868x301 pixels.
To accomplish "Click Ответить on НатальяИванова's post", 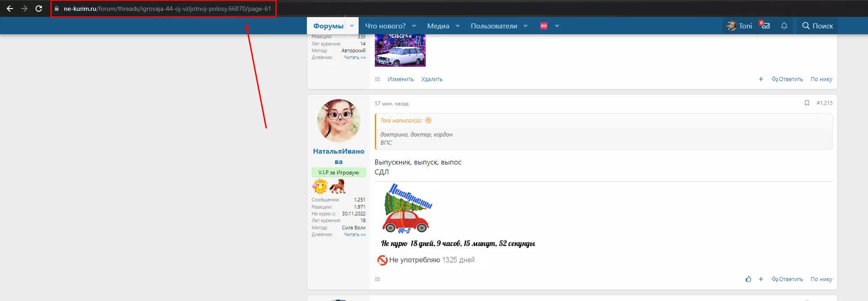I will pyautogui.click(x=787, y=279).
